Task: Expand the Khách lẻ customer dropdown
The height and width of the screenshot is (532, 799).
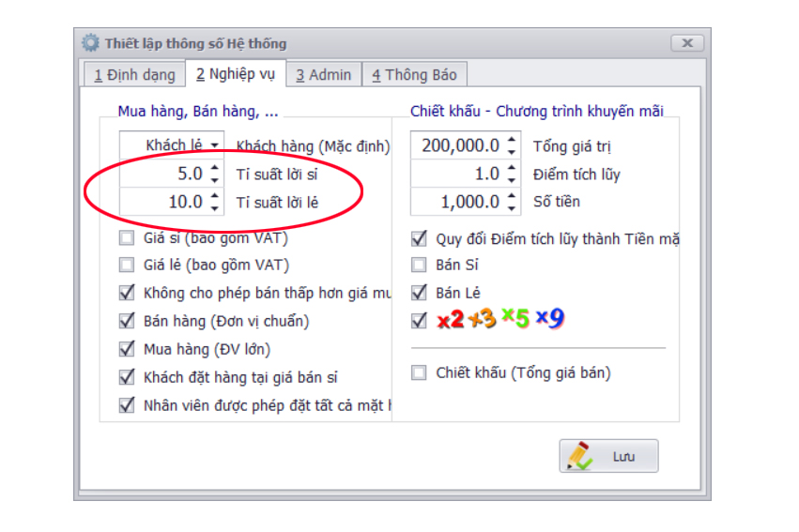Action: click(216, 145)
